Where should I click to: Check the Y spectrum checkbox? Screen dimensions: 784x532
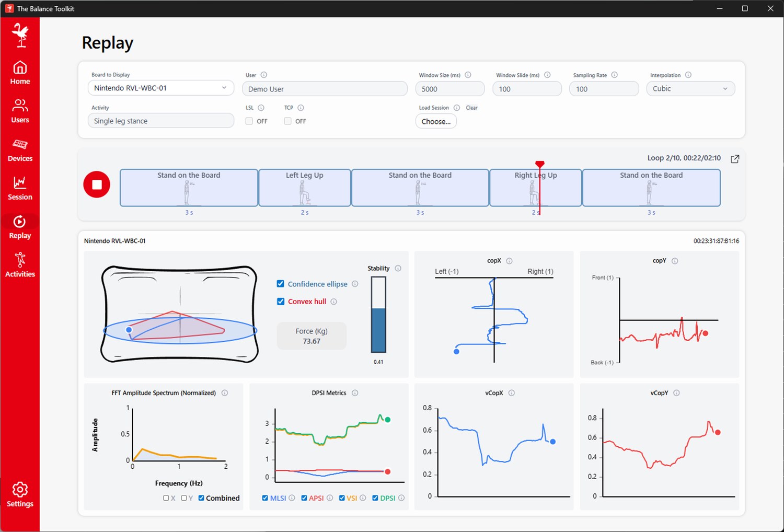coord(184,498)
